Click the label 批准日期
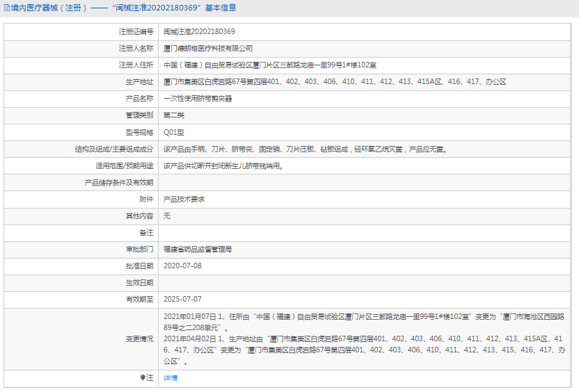The height and width of the screenshot is (392, 579). [x=140, y=266]
